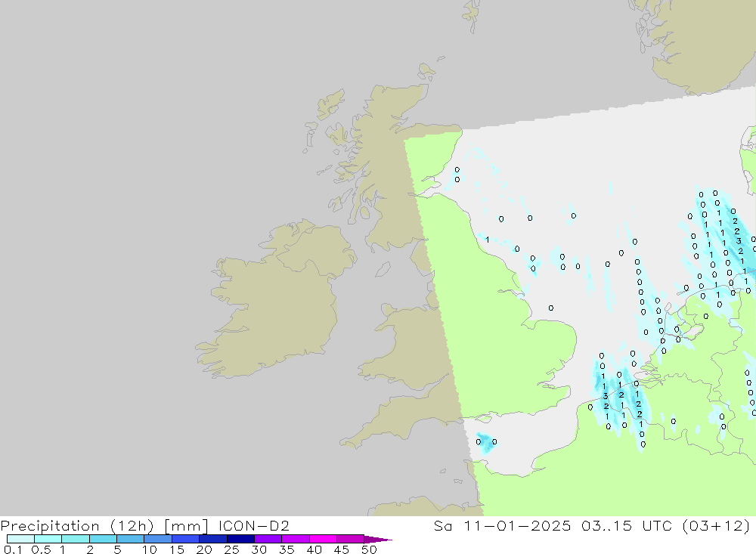Click the '40' legend value label
Image resolution: width=756 pixels, height=554 pixels.
(x=314, y=549)
